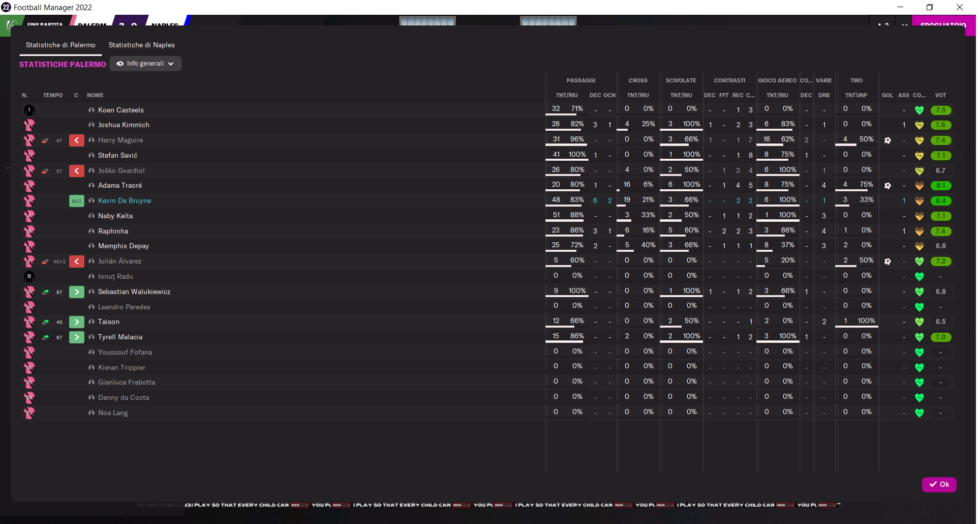Click the GIOCO AEREO column group header

click(777, 80)
